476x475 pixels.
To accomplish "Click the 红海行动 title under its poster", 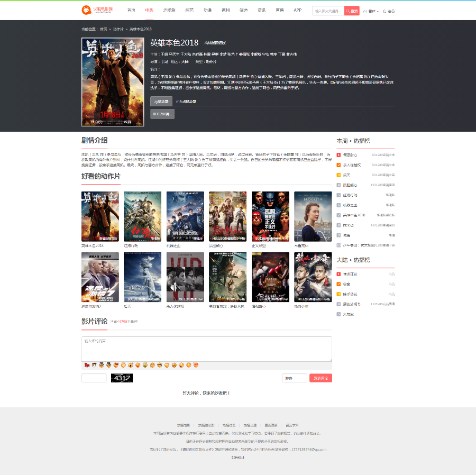I will [x=131, y=246].
